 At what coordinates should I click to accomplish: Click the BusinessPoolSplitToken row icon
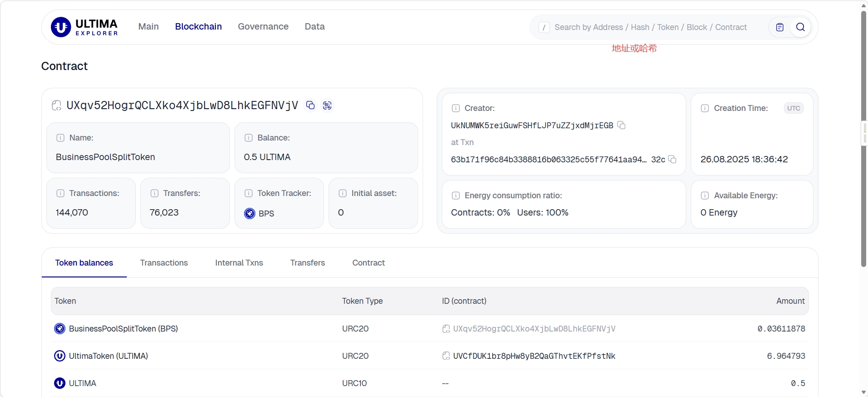tap(60, 328)
